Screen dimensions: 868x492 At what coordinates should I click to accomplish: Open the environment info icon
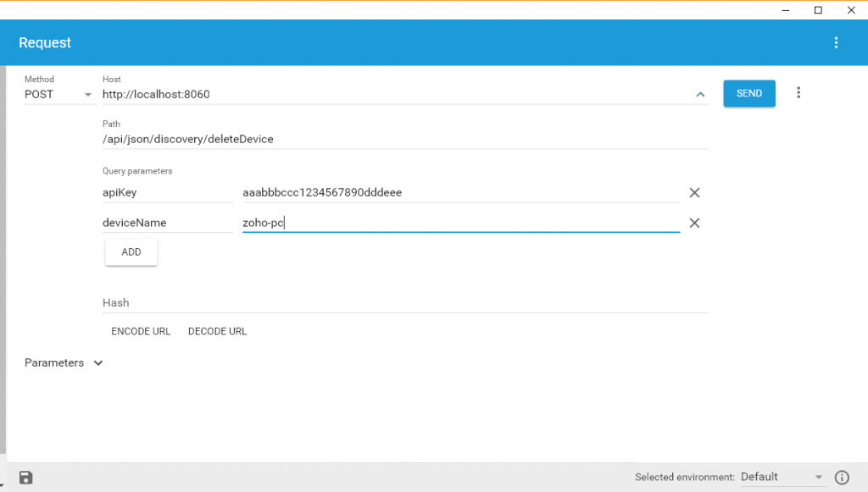[x=842, y=477]
